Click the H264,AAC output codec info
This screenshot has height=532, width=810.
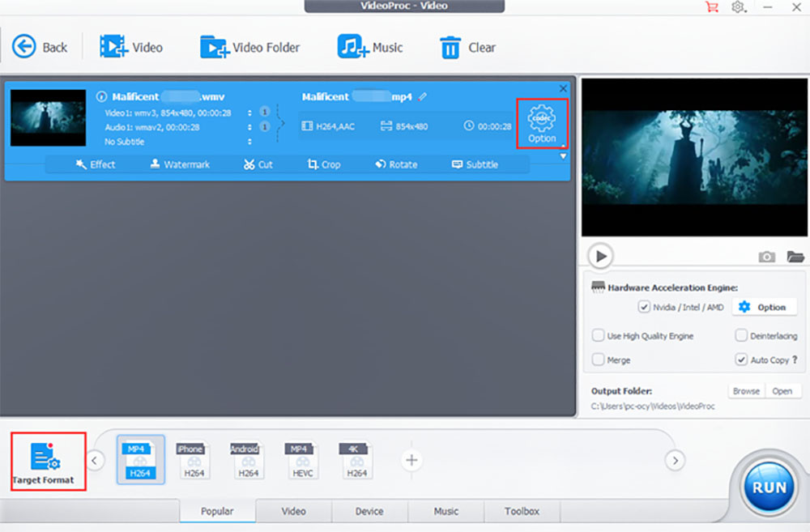pyautogui.click(x=328, y=126)
